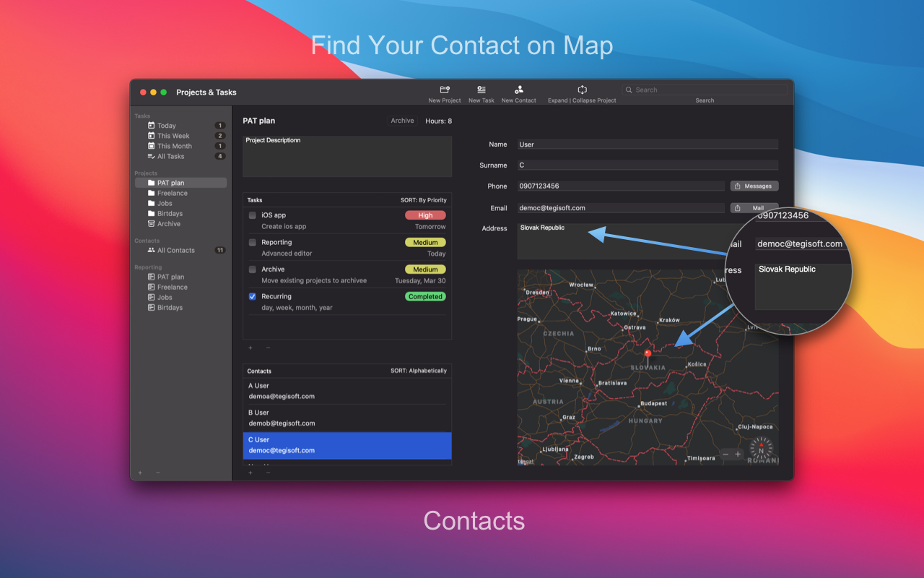Click the archive box icon in the sidebar
Screen dimensions: 924x578
point(151,223)
